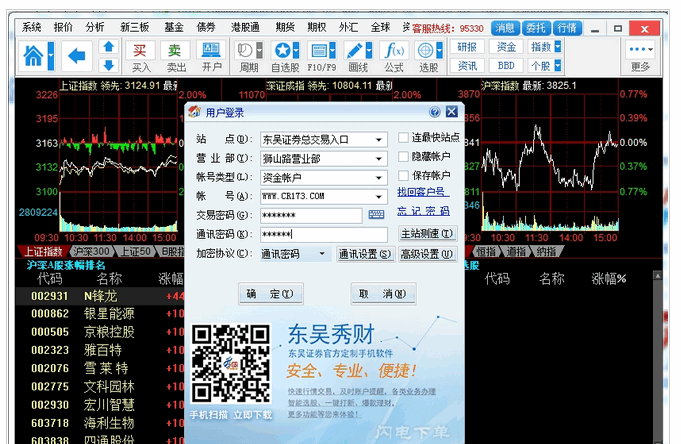Go to the home page icon
Viewport: 681px width, 444px height.
coord(33,56)
